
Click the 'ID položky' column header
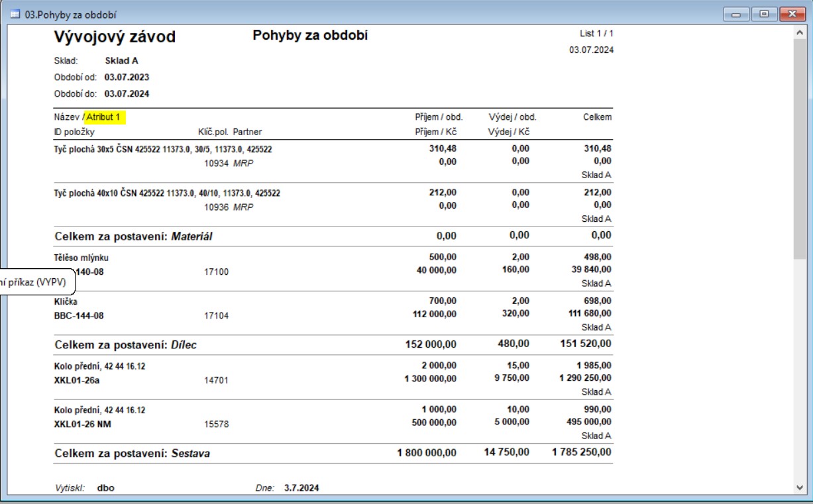coord(74,132)
